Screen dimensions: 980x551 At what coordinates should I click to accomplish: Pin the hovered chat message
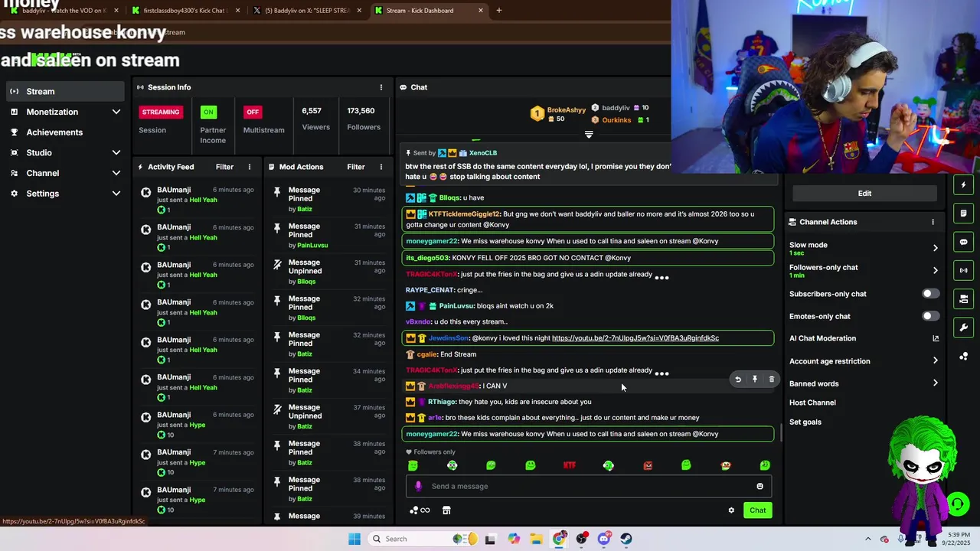[755, 379]
